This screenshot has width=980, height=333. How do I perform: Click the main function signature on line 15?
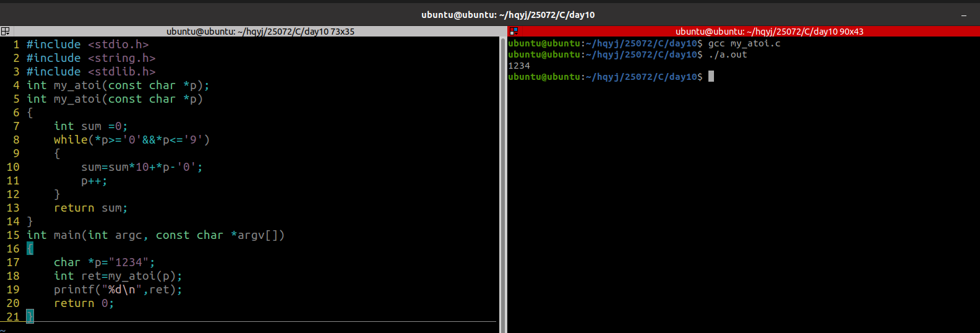point(155,235)
